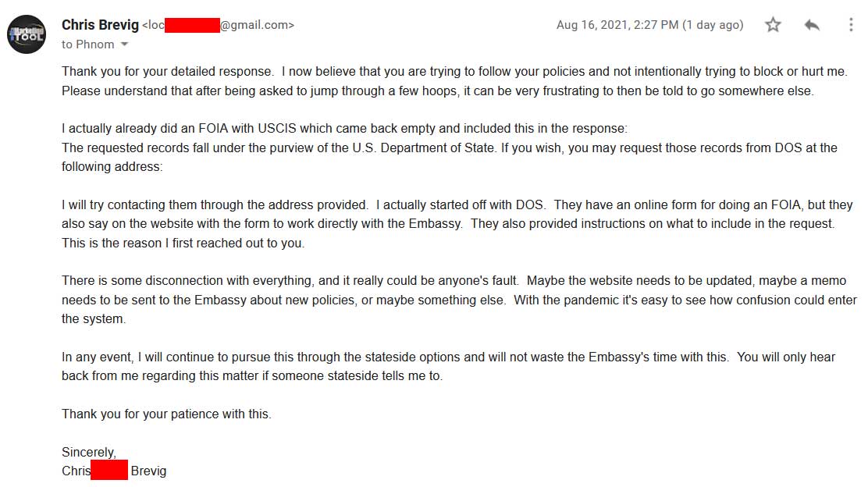Click the @gmail.com sender address text
Image resolution: width=868 pixels, height=487 pixels.
tap(257, 25)
